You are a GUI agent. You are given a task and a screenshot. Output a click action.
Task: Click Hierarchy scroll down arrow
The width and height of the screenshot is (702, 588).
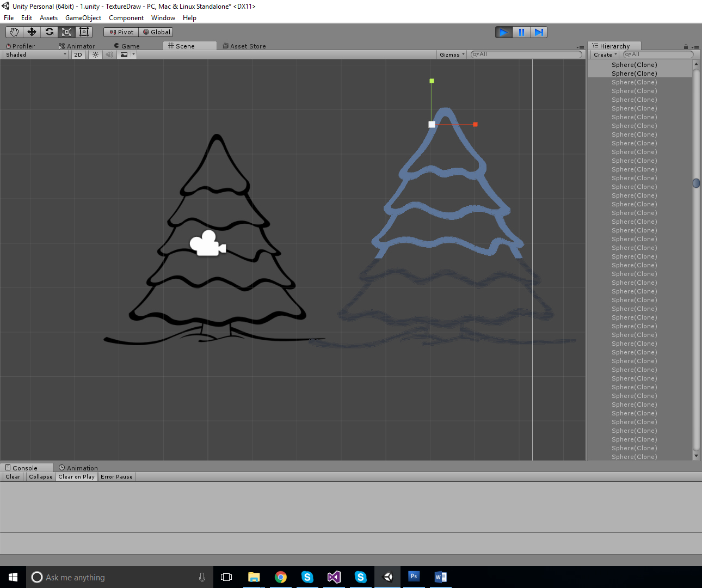(696, 456)
